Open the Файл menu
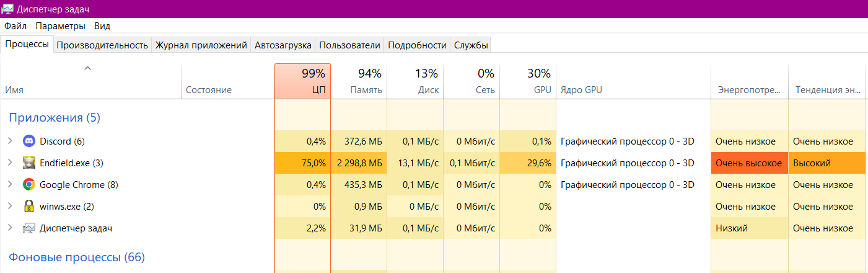 click(x=15, y=26)
